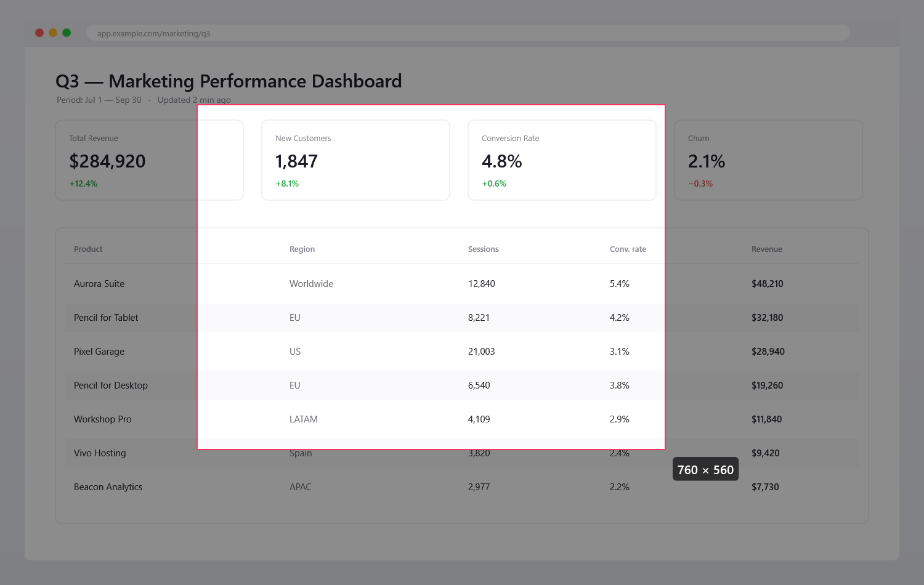Click the $7,730 revenue cell

coord(765,487)
